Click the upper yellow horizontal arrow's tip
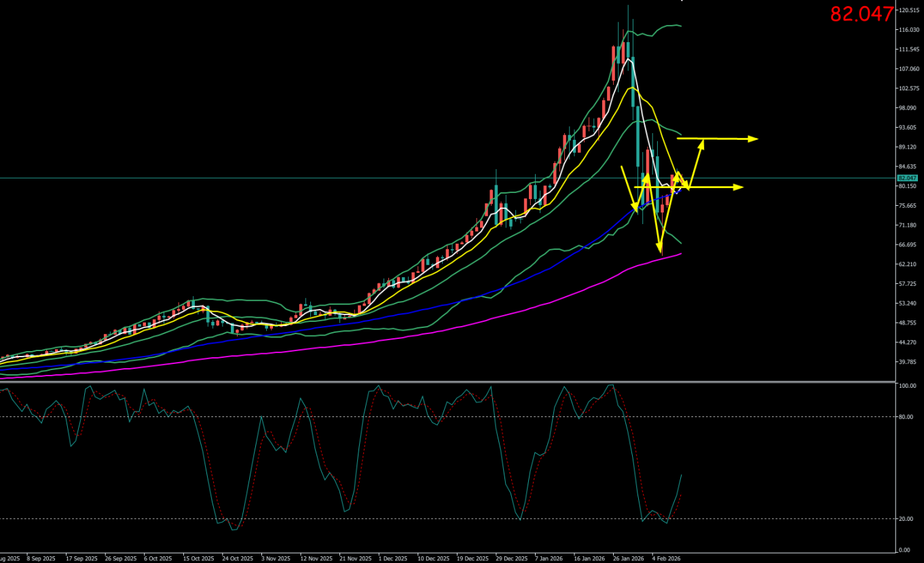 point(755,139)
